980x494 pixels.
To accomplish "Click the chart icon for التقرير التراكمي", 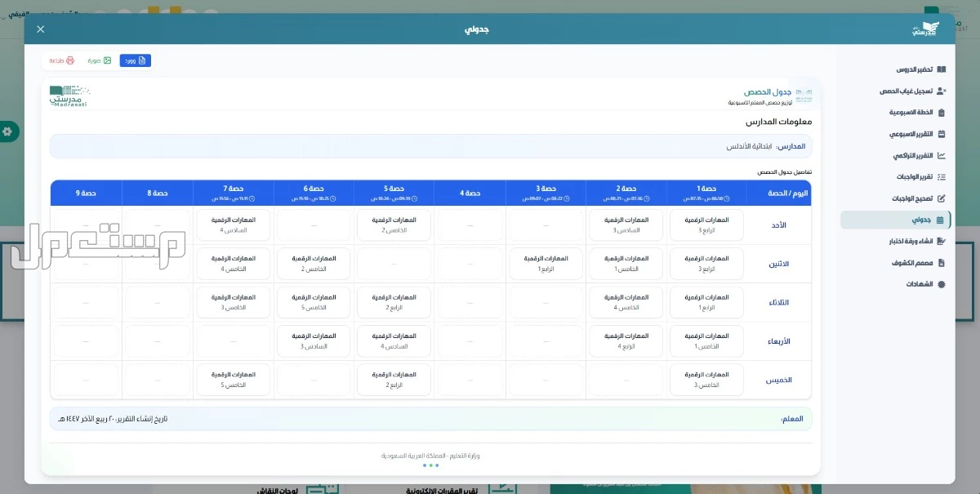I will click(x=941, y=155).
